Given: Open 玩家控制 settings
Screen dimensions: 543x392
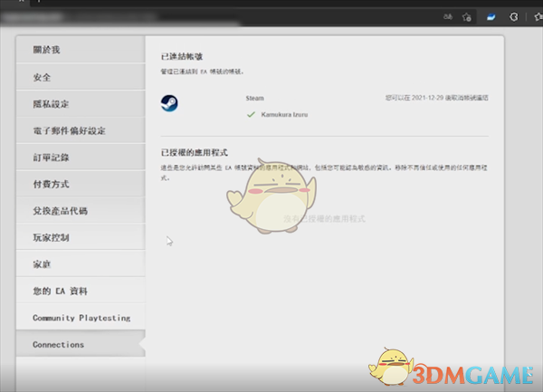Looking at the screenshot, I should (x=81, y=237).
